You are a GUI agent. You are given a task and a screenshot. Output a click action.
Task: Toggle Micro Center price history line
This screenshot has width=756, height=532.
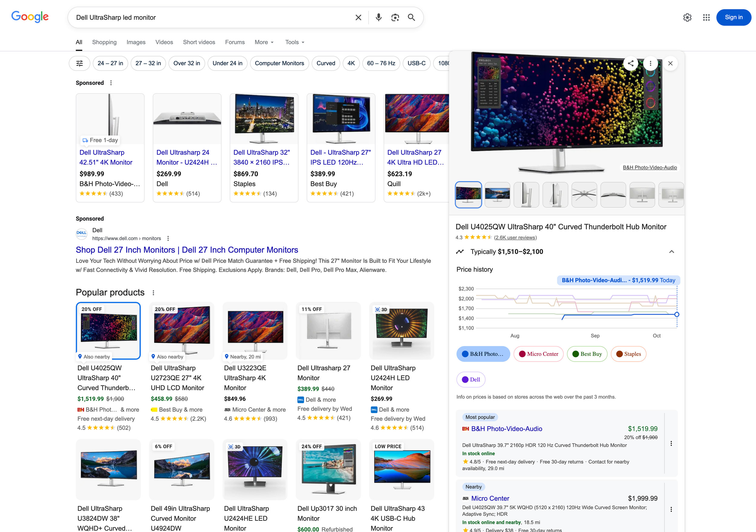click(538, 354)
